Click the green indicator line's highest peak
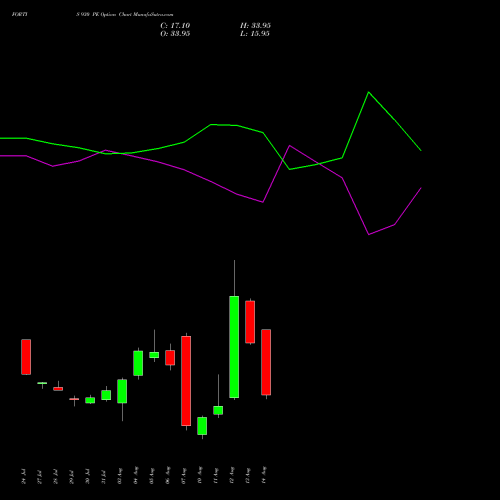Screen dimensions: 500x500 369,92
